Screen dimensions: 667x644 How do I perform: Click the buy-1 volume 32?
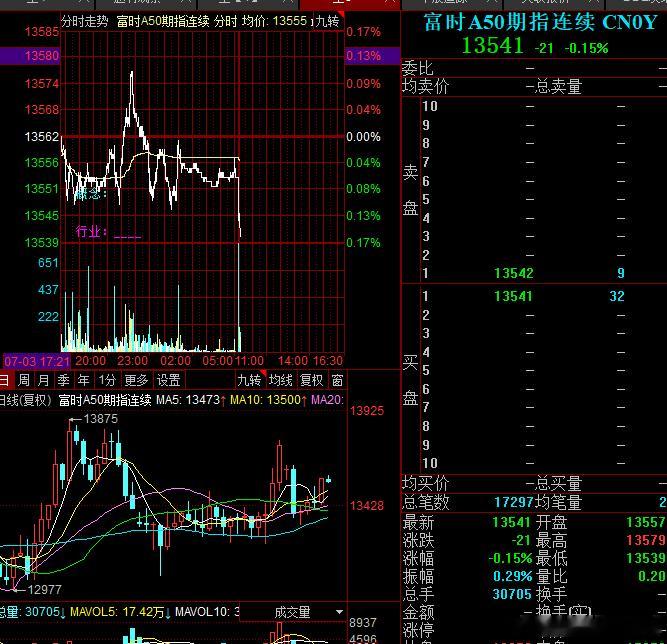[x=617, y=296]
